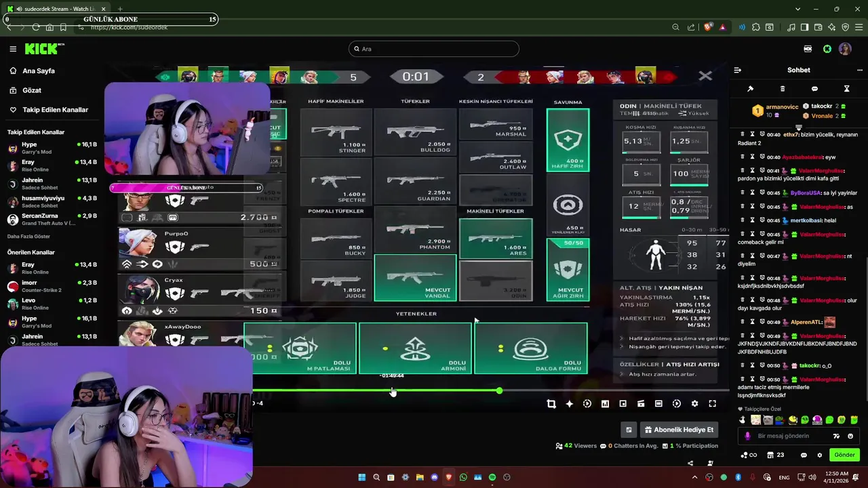Open SercanZurna channel
The width and height of the screenshot is (868, 488).
coord(52,219)
